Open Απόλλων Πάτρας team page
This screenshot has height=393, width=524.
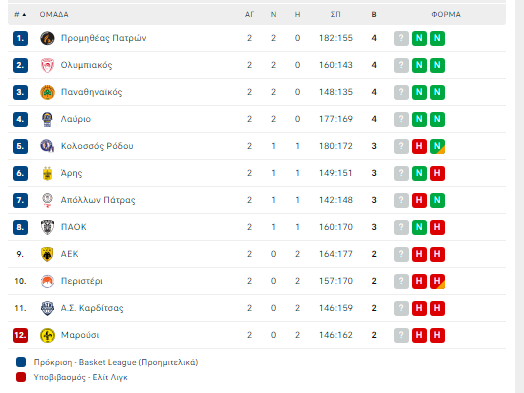coord(98,200)
